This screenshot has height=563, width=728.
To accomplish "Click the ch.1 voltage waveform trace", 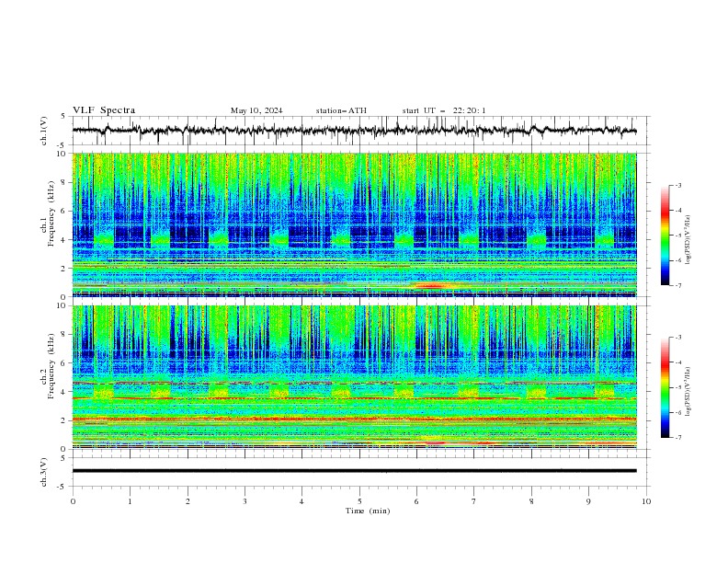I will 354,131.
